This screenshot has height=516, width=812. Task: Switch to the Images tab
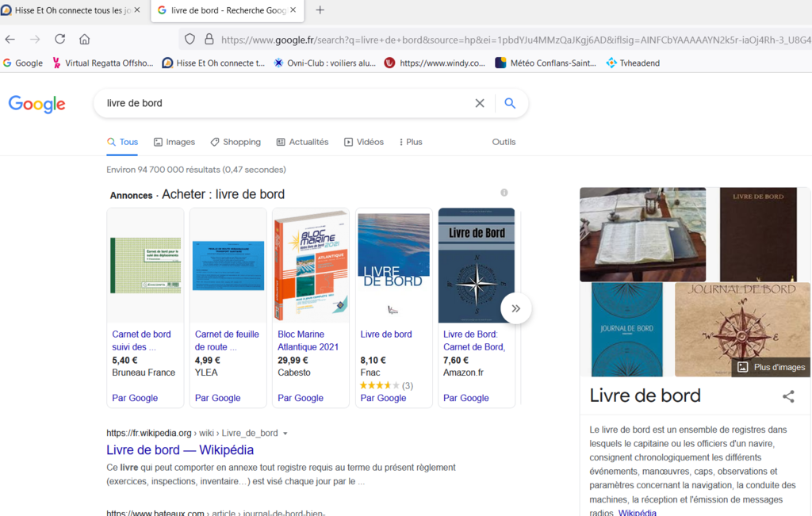click(174, 142)
